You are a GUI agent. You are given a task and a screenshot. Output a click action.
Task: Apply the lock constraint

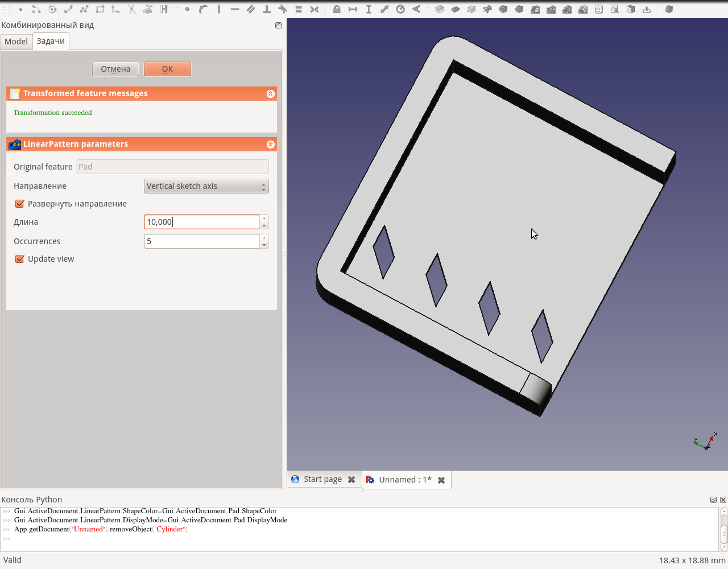pyautogui.click(x=336, y=9)
